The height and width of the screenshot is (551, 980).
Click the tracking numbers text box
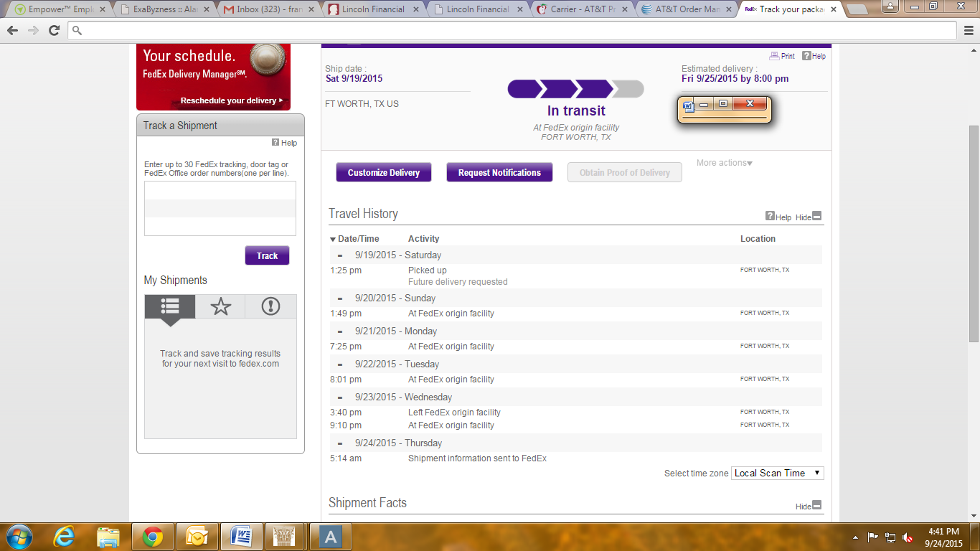tap(220, 208)
